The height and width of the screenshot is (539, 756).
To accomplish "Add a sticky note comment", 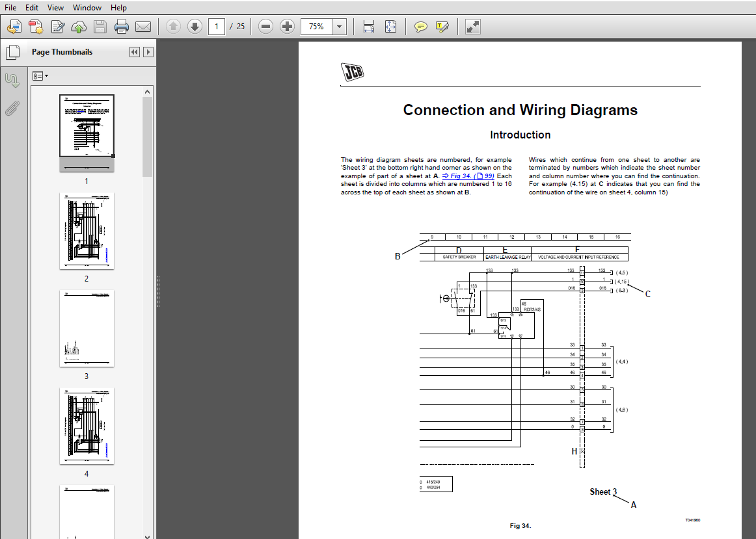I will (421, 27).
